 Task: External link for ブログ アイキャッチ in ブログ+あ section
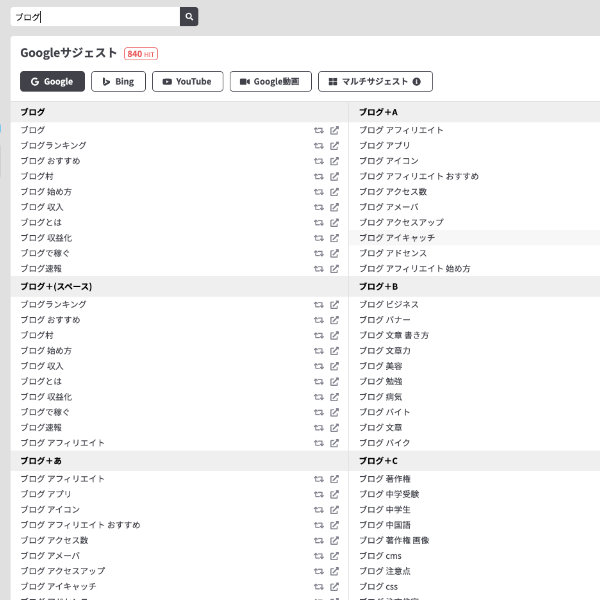click(x=334, y=586)
